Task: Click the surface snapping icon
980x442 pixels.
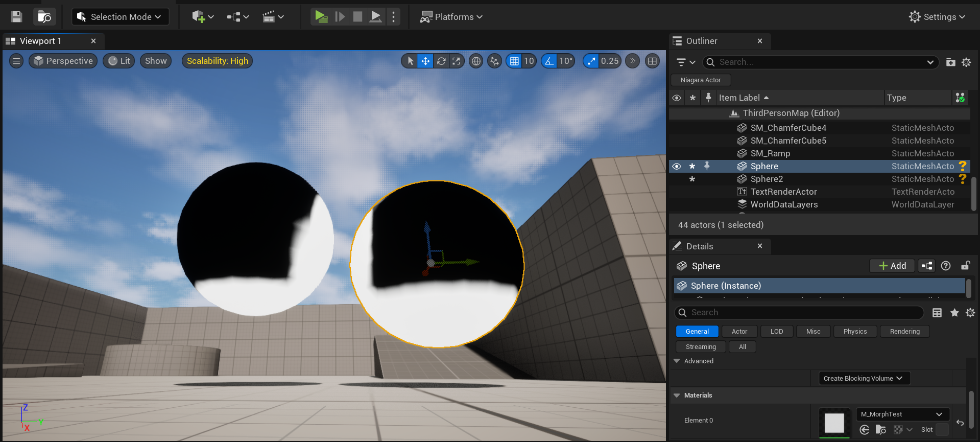Action: 494,61
